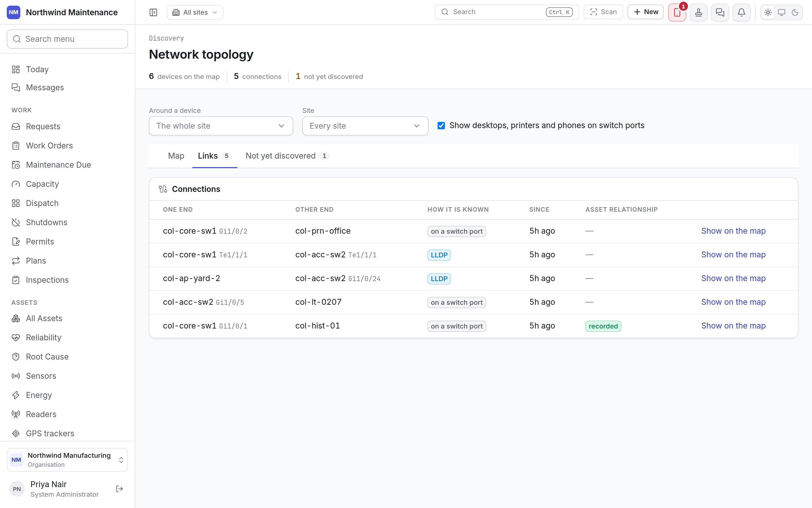Show col-lt-0207 link on the map
The width and height of the screenshot is (812, 508).
point(733,302)
